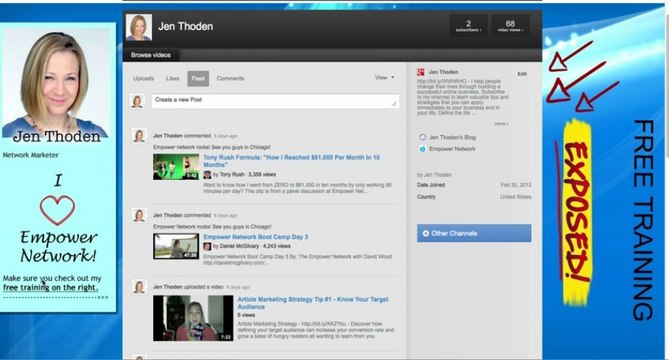Click the Edit link in channel info
This screenshot has height=360, width=669.
(522, 74)
